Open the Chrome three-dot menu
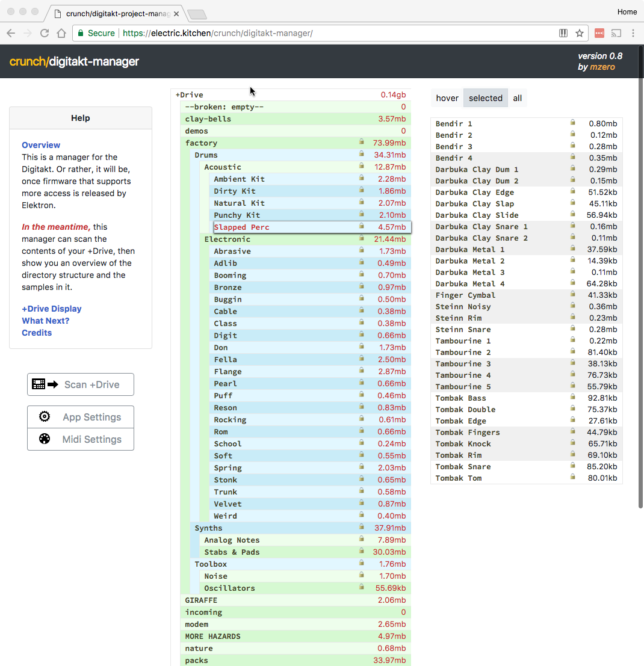The height and width of the screenshot is (666, 644). point(633,33)
